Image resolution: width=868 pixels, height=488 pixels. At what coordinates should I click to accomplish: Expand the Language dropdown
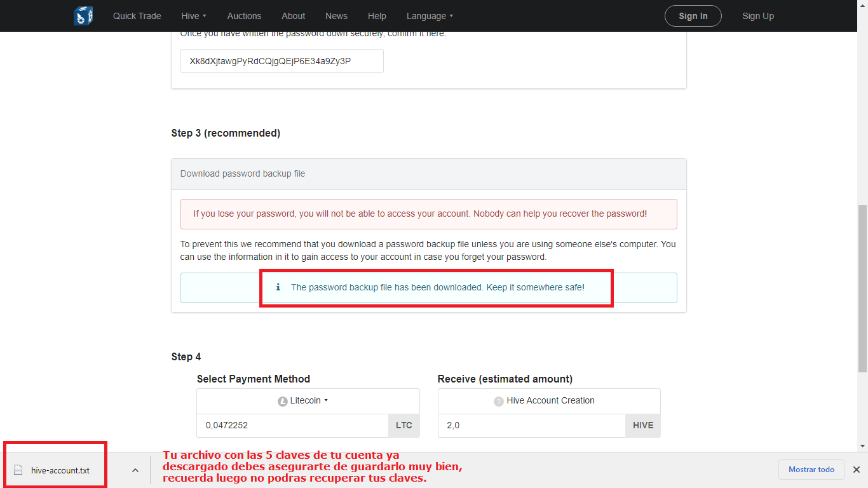click(x=430, y=16)
